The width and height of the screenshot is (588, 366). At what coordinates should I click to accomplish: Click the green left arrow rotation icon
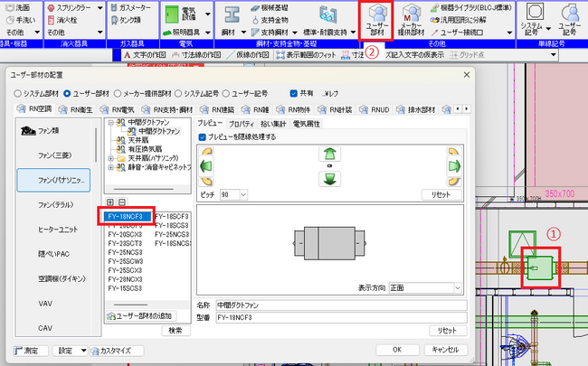(x=205, y=166)
